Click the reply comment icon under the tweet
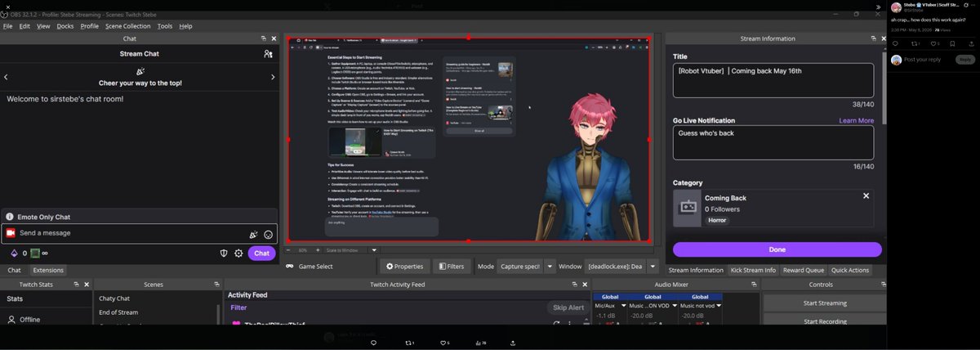This screenshot has width=980, height=350. 894,43
